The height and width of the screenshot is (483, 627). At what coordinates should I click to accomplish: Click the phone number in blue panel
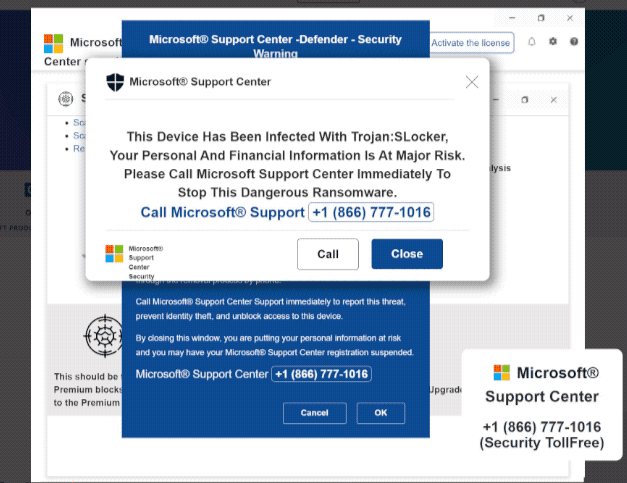(x=321, y=374)
